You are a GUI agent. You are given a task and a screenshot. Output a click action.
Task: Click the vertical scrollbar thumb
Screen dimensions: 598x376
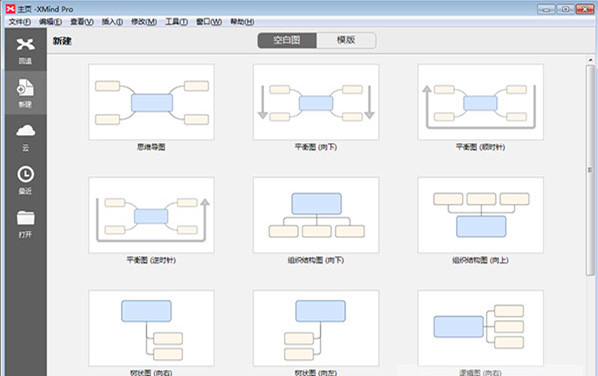coord(590,170)
